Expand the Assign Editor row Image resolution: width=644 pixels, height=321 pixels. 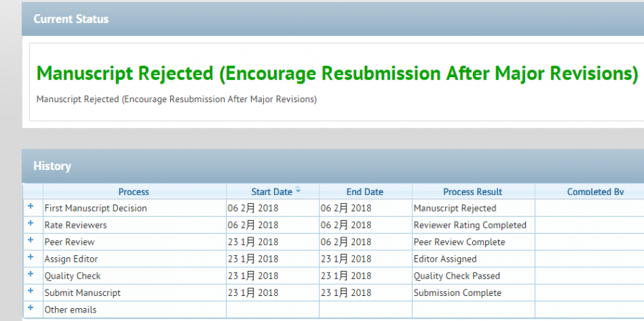[31, 258]
